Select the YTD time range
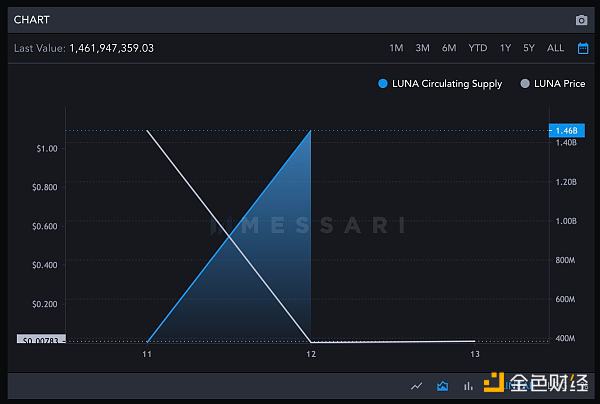Image resolution: width=600 pixels, height=404 pixels. click(477, 48)
